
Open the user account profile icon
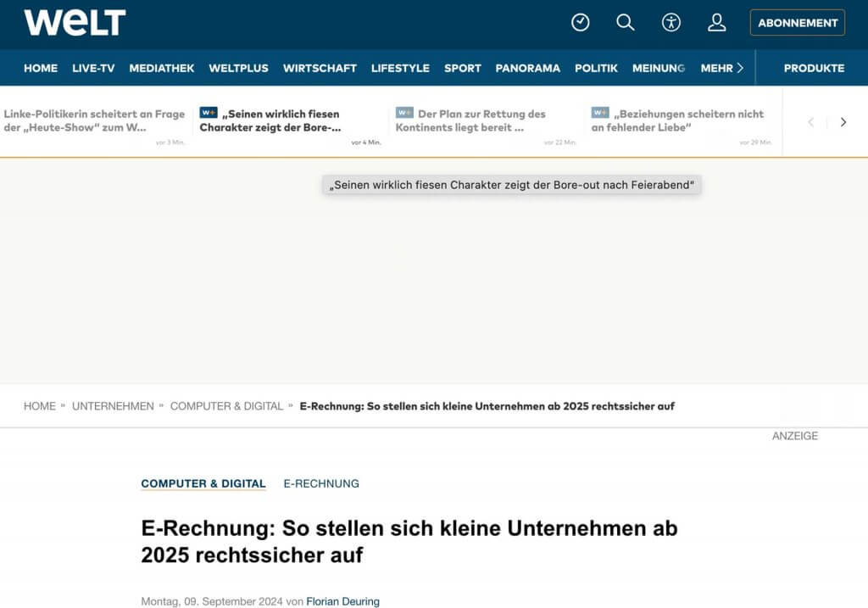[x=717, y=23]
